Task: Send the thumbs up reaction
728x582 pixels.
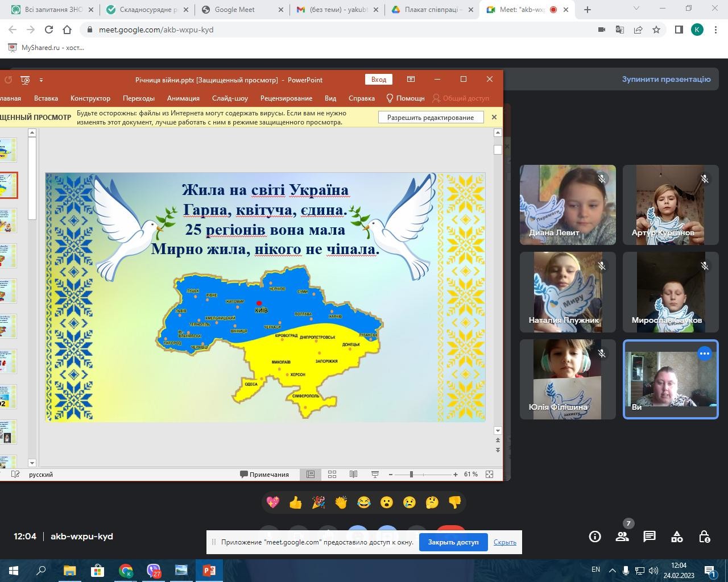Action: (296, 502)
